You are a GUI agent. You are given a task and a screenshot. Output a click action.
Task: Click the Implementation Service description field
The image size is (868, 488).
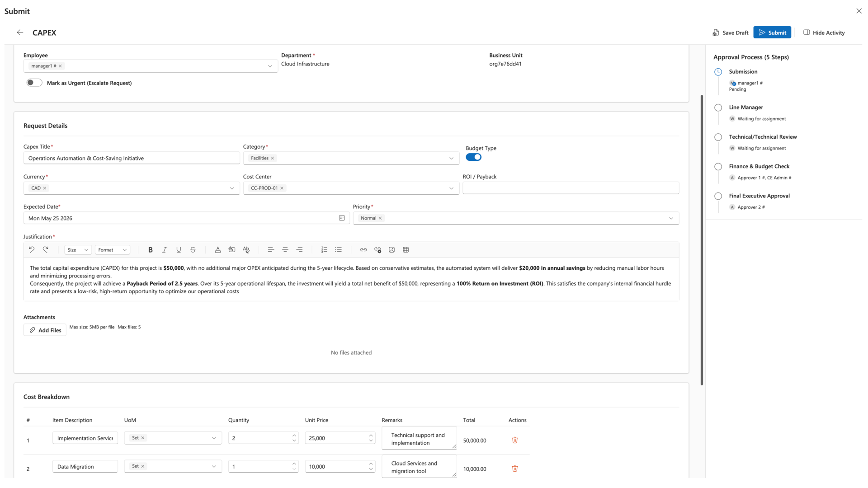[x=85, y=438]
